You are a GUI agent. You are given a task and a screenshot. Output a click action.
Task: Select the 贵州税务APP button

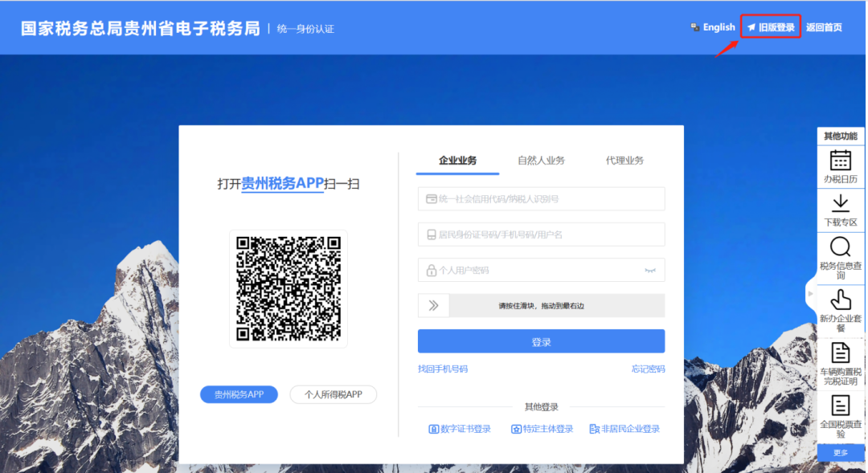tap(240, 394)
